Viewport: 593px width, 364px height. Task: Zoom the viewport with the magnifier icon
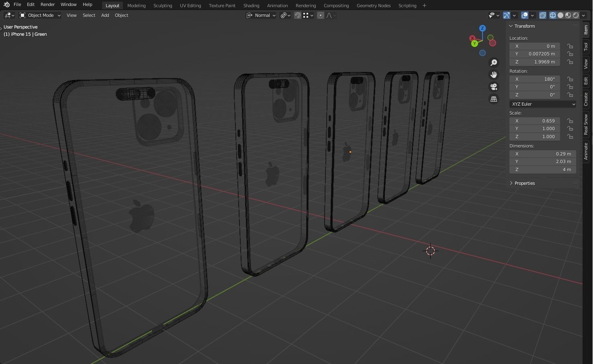point(494,63)
